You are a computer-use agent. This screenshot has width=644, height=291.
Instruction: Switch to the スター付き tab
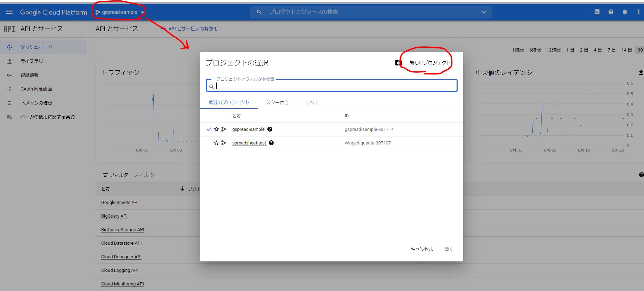(277, 102)
